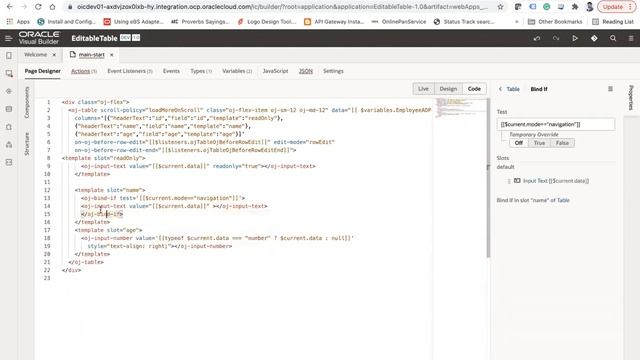Screen dimensions: 640x360
Task: Set Temporary Override to Off
Action: [x=518, y=143]
